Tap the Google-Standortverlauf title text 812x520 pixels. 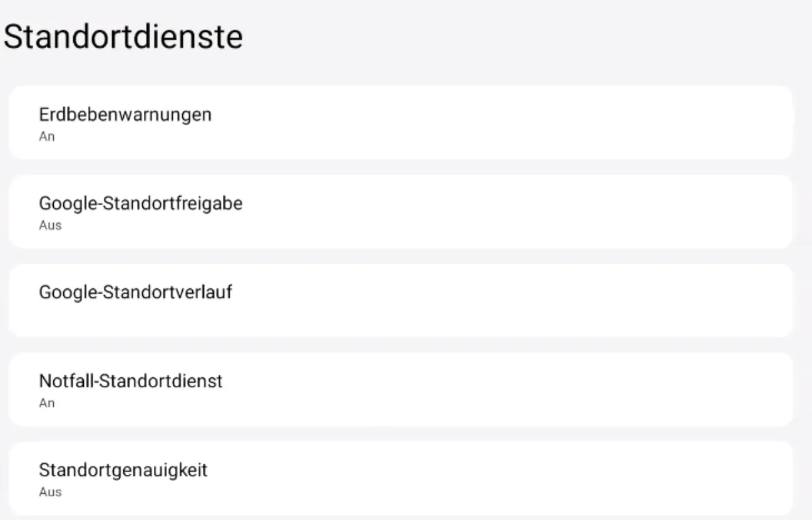(x=136, y=293)
